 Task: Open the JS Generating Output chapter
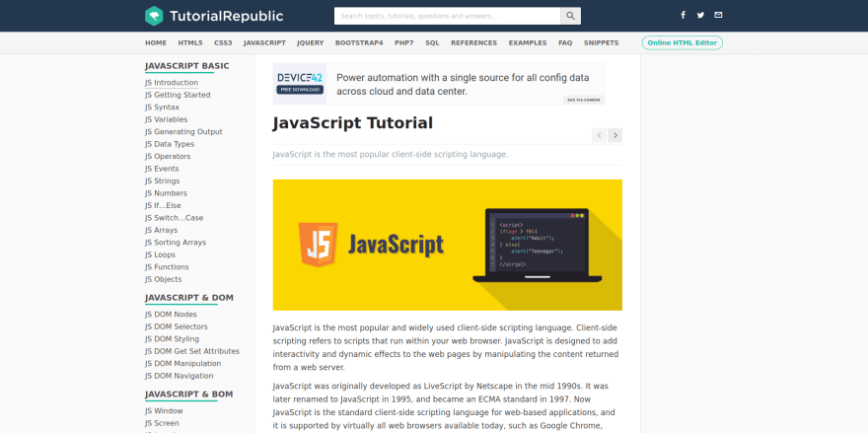click(183, 132)
